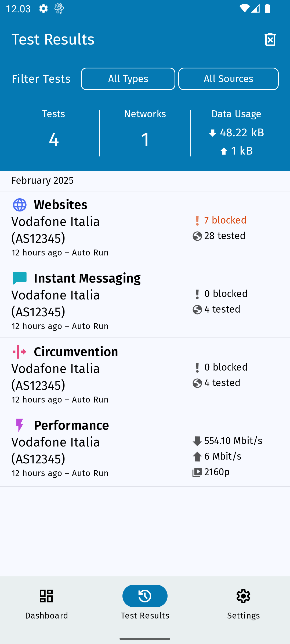Click the Websites globe icon

tap(20, 205)
